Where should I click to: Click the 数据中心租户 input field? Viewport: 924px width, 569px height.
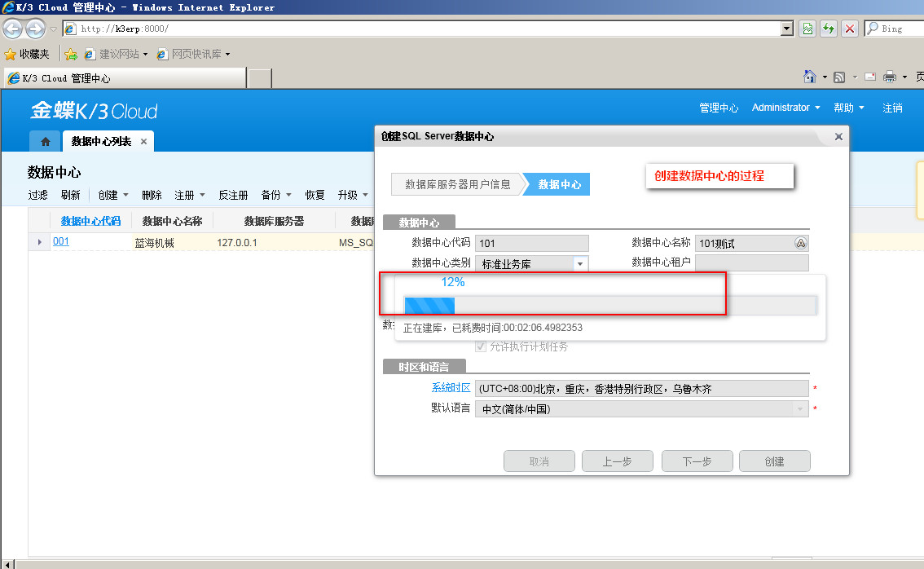(752, 263)
